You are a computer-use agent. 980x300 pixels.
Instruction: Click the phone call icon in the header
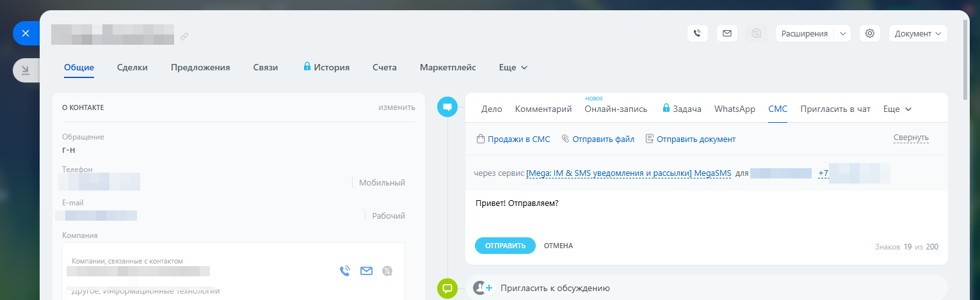click(697, 33)
